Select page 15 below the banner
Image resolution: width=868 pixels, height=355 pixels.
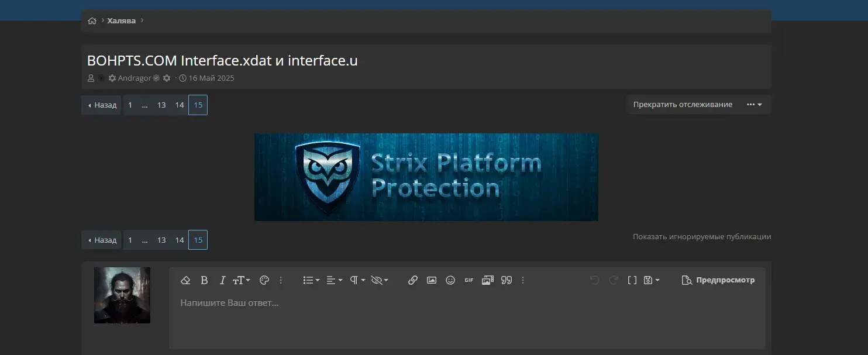(198, 240)
